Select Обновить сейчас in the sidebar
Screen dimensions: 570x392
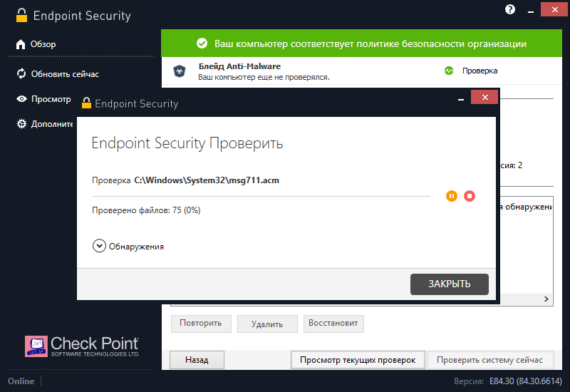tap(64, 73)
